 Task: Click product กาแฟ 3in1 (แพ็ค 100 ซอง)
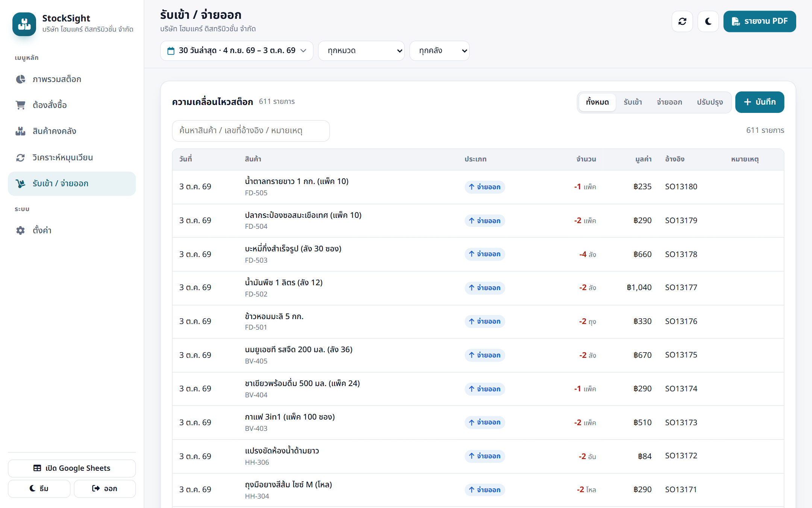point(290,417)
